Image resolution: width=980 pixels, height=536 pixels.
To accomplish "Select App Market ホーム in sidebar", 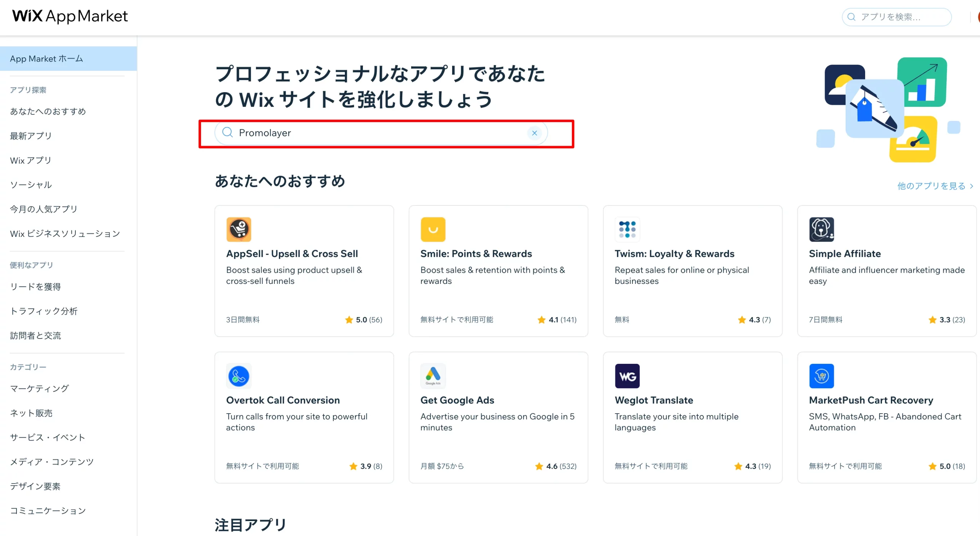I will click(69, 59).
